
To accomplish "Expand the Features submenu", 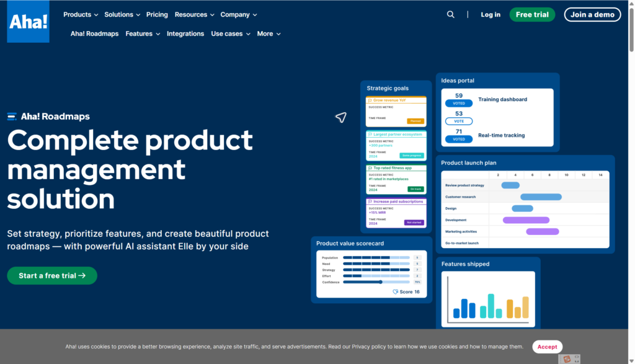I will [143, 33].
